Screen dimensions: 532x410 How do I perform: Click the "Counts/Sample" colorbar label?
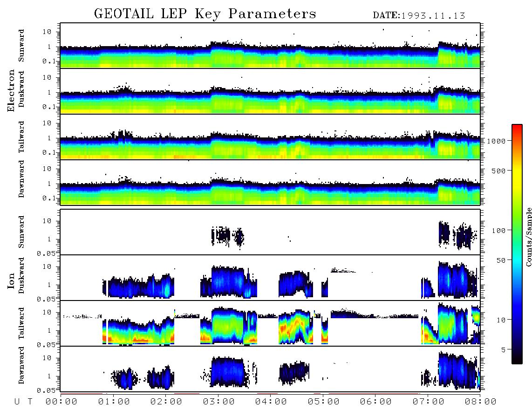pyautogui.click(x=528, y=237)
